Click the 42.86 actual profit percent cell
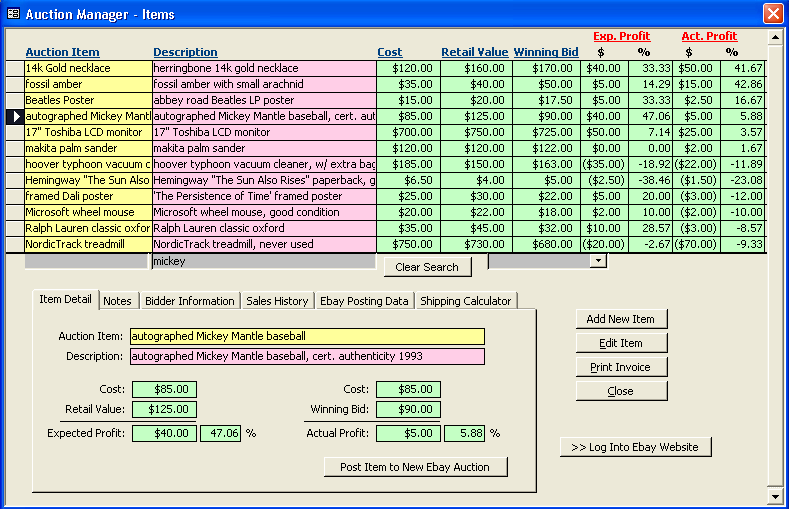 click(742, 84)
